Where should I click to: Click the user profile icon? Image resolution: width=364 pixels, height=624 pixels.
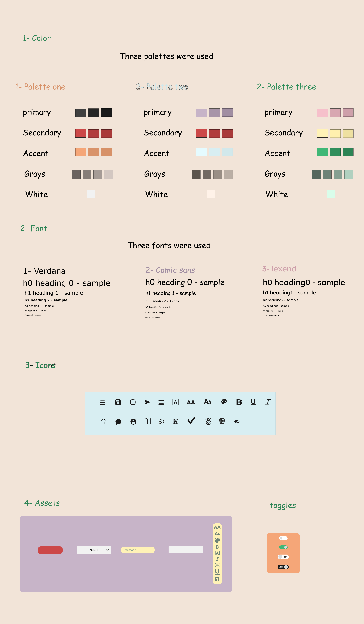tap(134, 421)
